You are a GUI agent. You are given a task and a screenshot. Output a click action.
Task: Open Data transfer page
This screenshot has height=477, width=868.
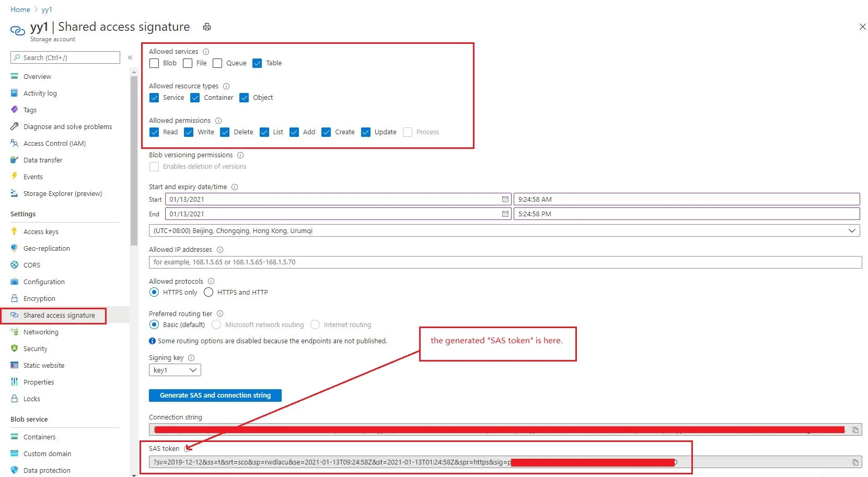[x=43, y=160]
